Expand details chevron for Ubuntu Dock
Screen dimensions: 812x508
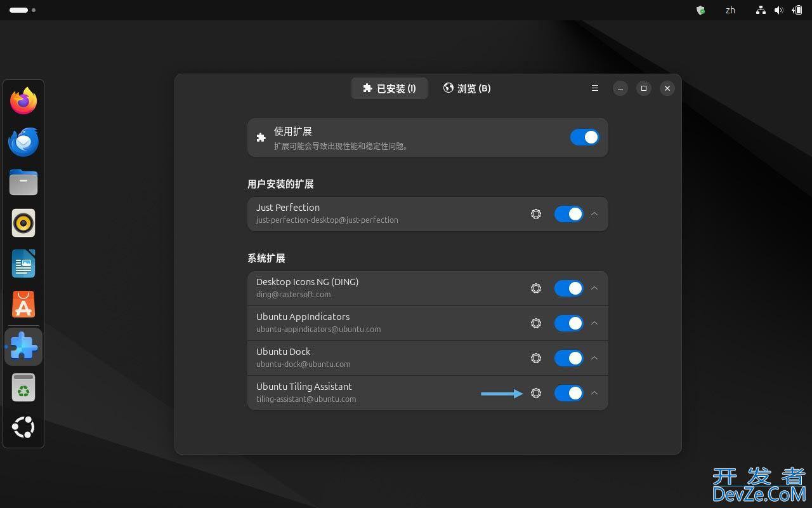coord(594,358)
